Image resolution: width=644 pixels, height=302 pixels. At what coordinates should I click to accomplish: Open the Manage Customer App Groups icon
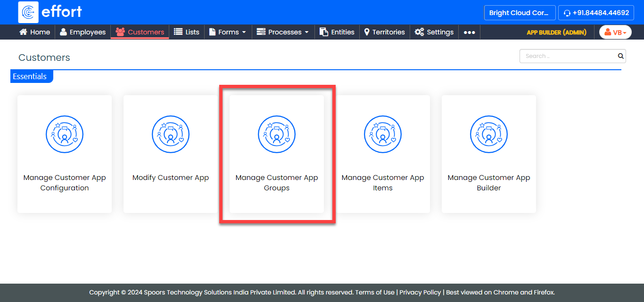tap(277, 135)
